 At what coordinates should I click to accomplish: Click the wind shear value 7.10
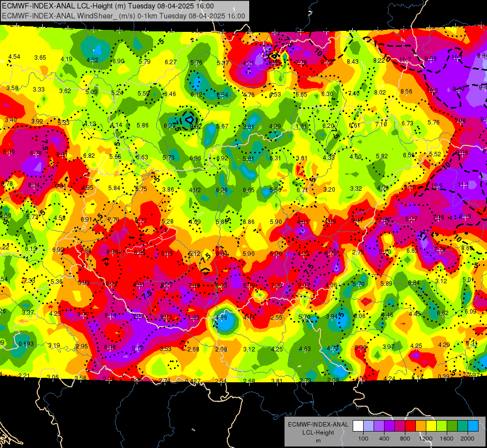click(381, 124)
